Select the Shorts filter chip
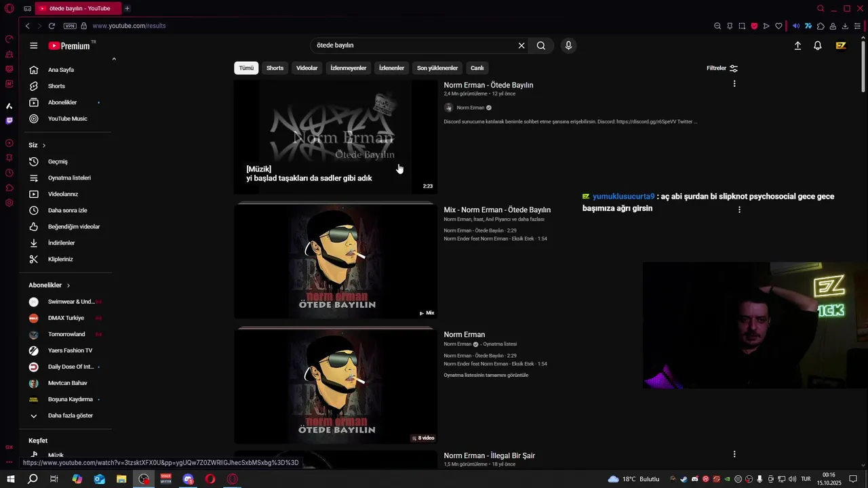 (x=275, y=68)
